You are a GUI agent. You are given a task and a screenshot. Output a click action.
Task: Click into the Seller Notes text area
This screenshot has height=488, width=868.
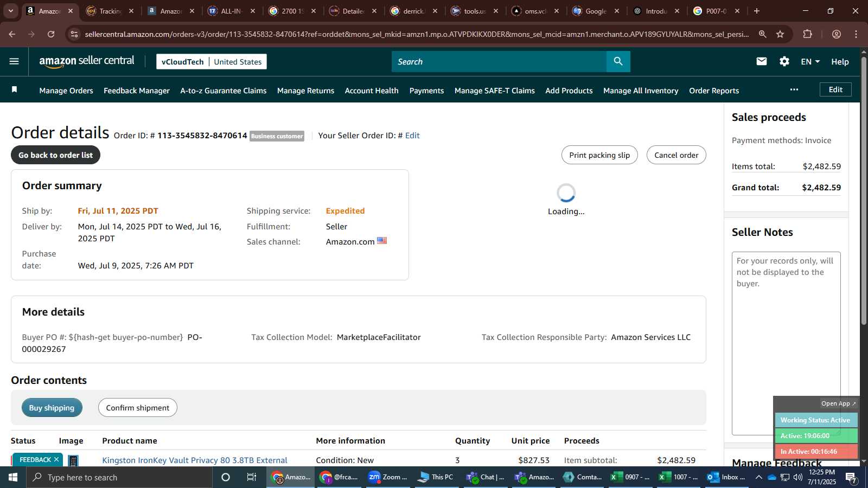[x=786, y=343]
